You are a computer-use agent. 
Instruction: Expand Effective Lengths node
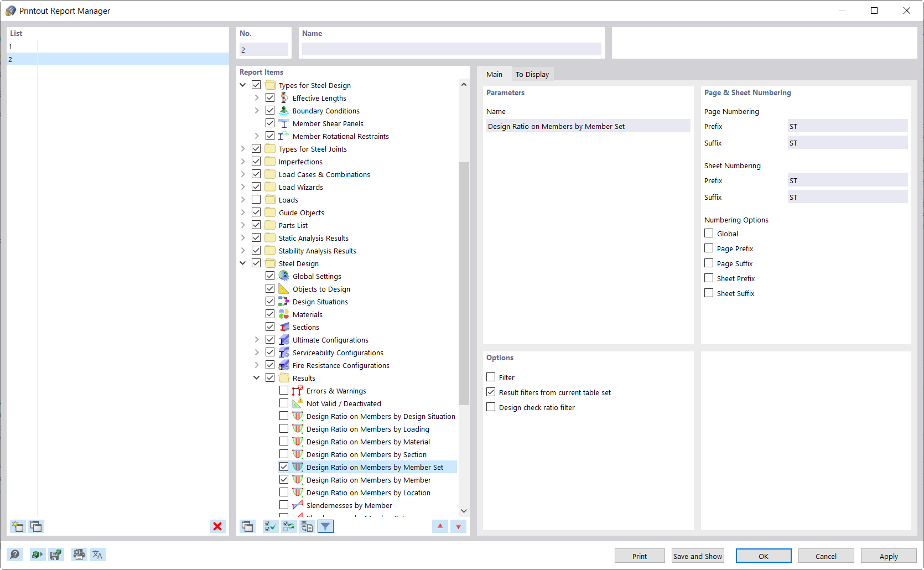coord(257,97)
